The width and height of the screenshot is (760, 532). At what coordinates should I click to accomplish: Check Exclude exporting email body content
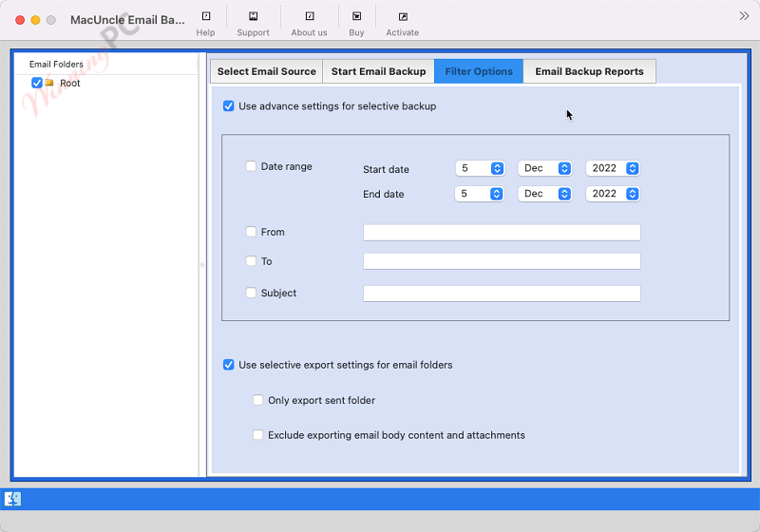tap(257, 434)
